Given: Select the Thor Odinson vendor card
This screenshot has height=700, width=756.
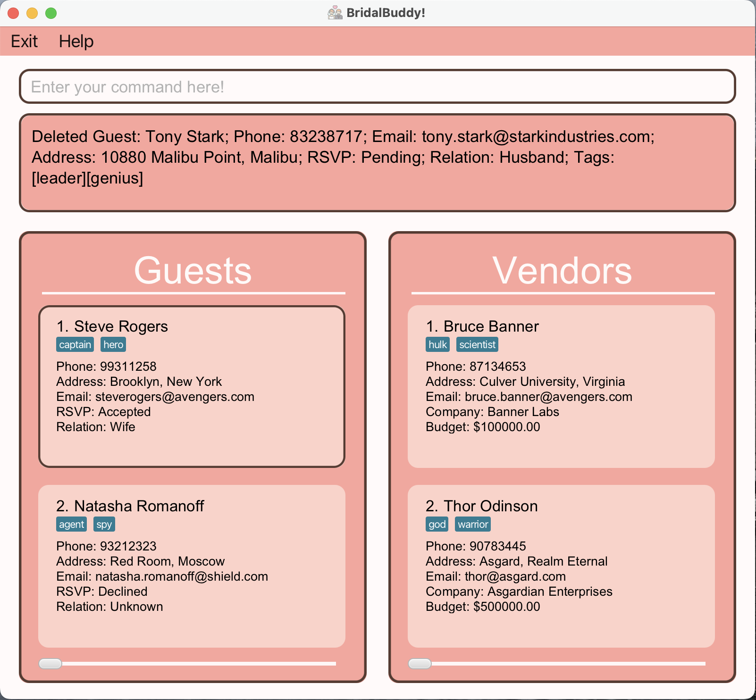Looking at the screenshot, I should tap(561, 566).
